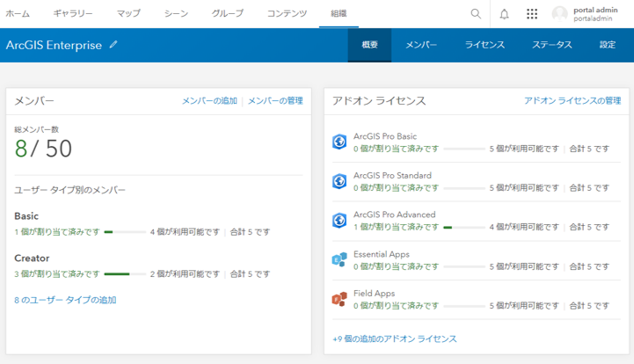Switch to the メンバー tab
Viewport: 634px width, 364px height.
[421, 45]
